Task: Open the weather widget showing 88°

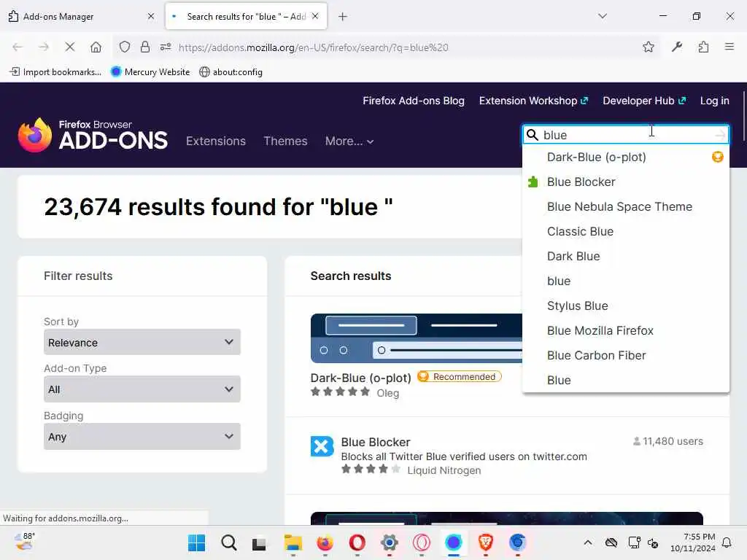Action: click(25, 542)
